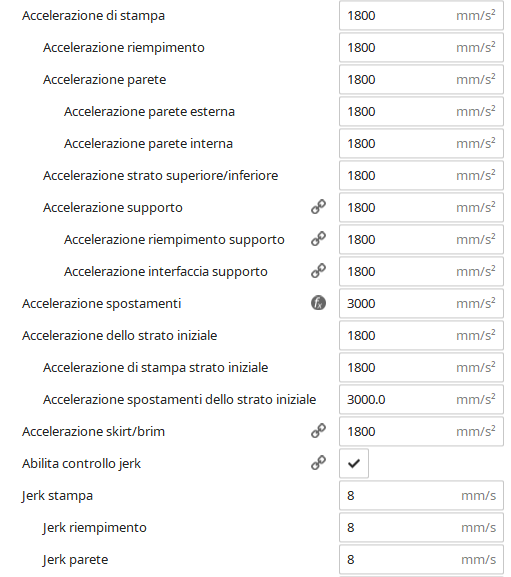Edit Accelerazione spostamenti dello strato iniziale field
Screen dimensions: 511x577
[x=421, y=400]
